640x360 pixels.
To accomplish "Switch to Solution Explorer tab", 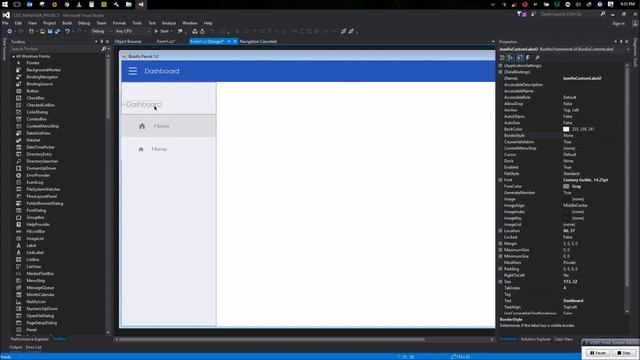I will [536, 339].
